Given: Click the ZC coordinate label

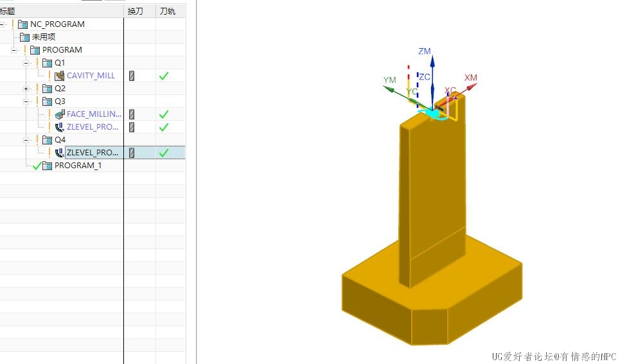Looking at the screenshot, I should 425,77.
